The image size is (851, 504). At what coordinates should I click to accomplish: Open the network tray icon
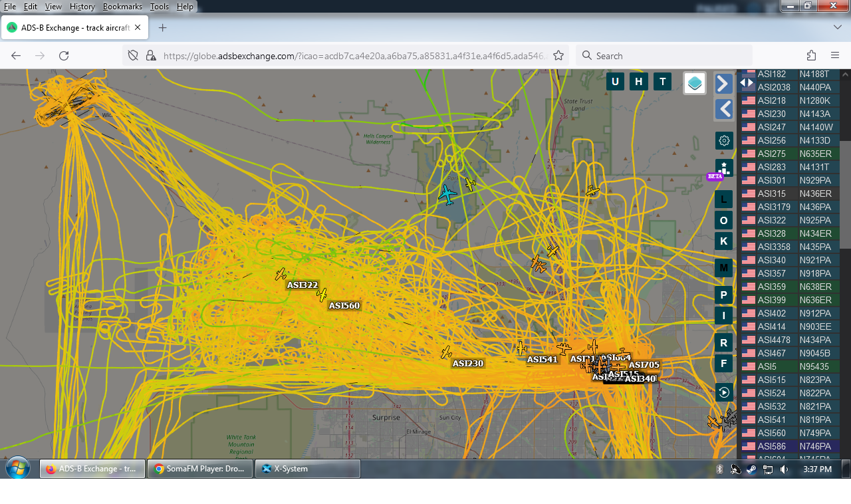pos(768,469)
